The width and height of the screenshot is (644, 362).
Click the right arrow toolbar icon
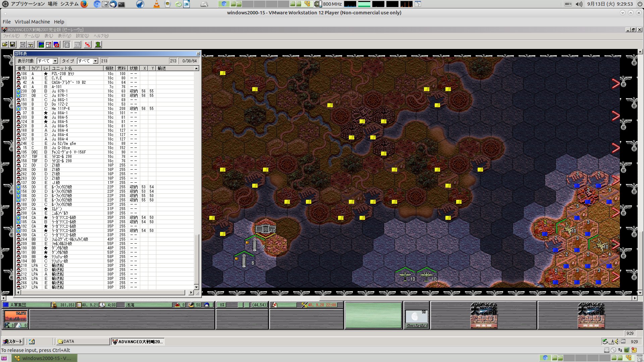click(22, 45)
